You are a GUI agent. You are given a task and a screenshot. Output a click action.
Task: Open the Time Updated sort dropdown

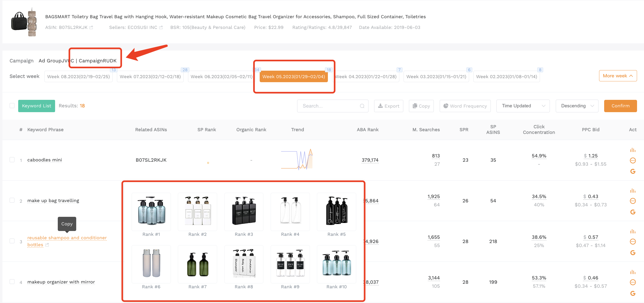523,106
